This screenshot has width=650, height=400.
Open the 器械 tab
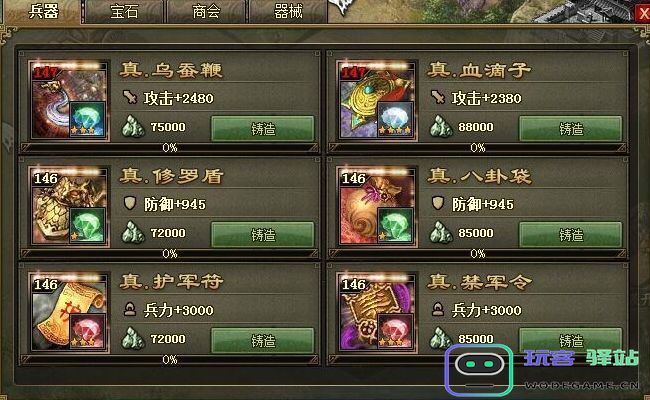pyautogui.click(x=288, y=12)
